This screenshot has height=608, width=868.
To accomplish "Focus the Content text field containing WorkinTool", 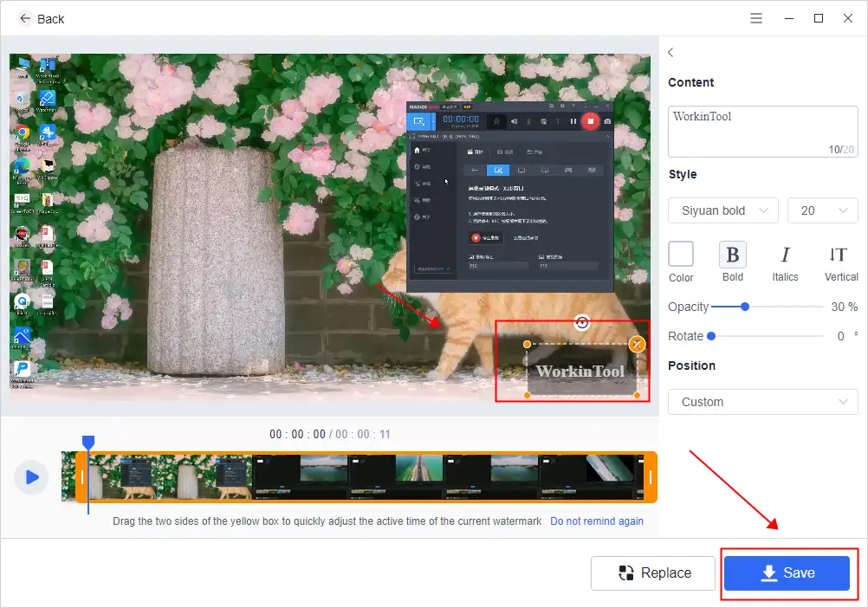I will pyautogui.click(x=763, y=132).
